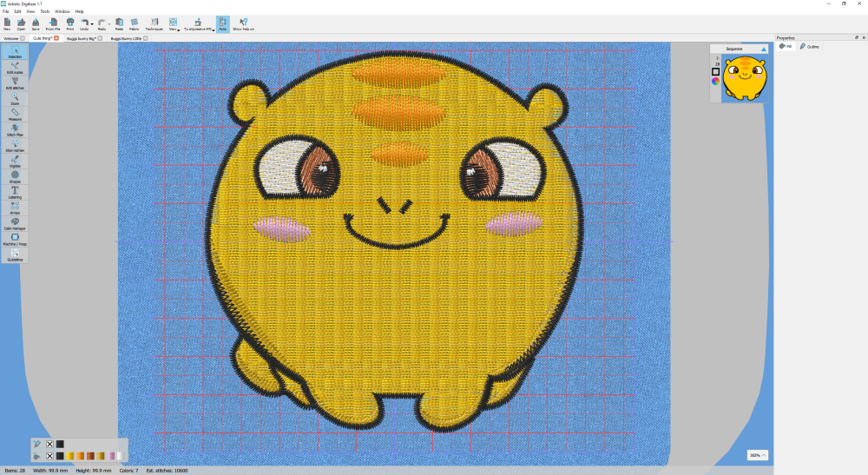The image size is (868, 475).
Task: Set outline color to none (X swatch)
Action: coord(49,444)
